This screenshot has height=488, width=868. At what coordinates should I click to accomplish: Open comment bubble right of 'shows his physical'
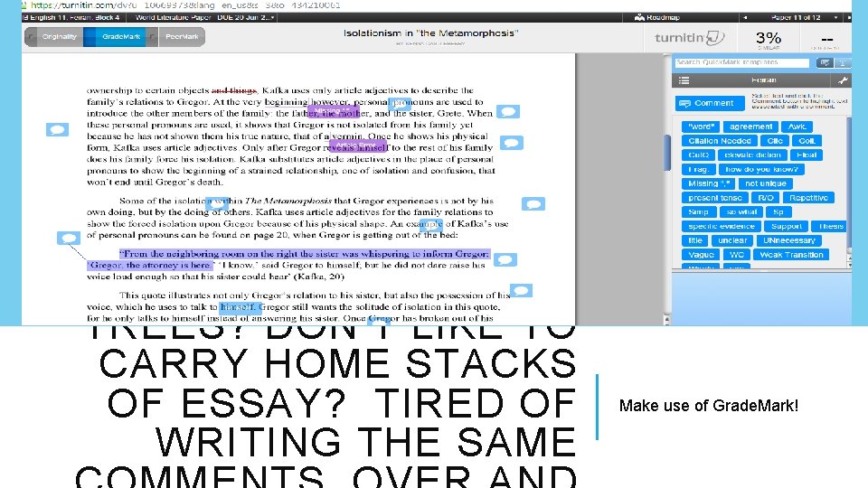click(x=512, y=144)
